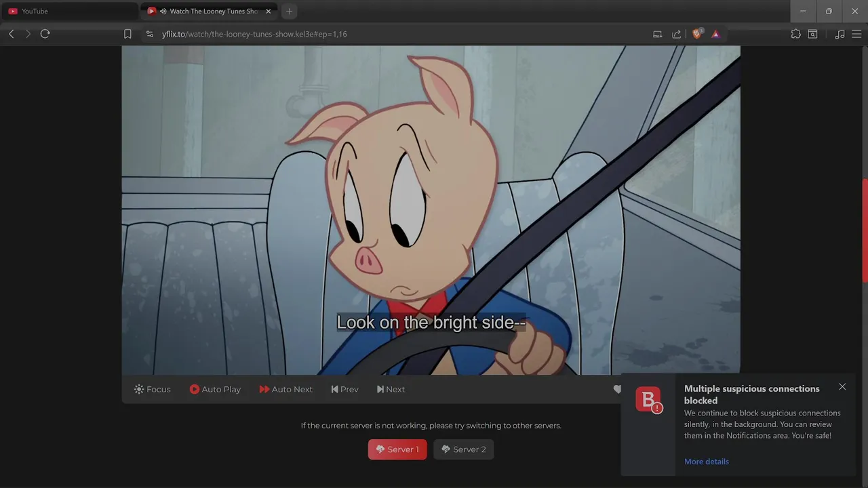
Task: Open Brave Rewards triangle icon
Action: 715,34
